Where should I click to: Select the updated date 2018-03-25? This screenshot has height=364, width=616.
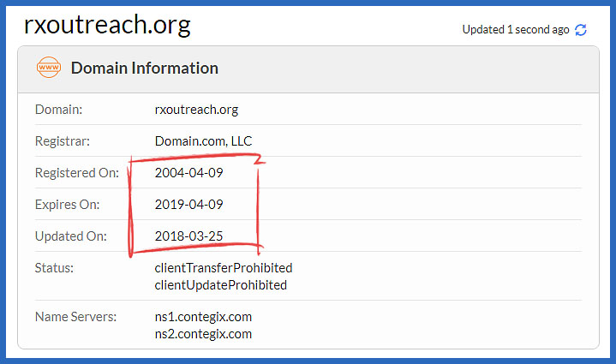(x=189, y=236)
